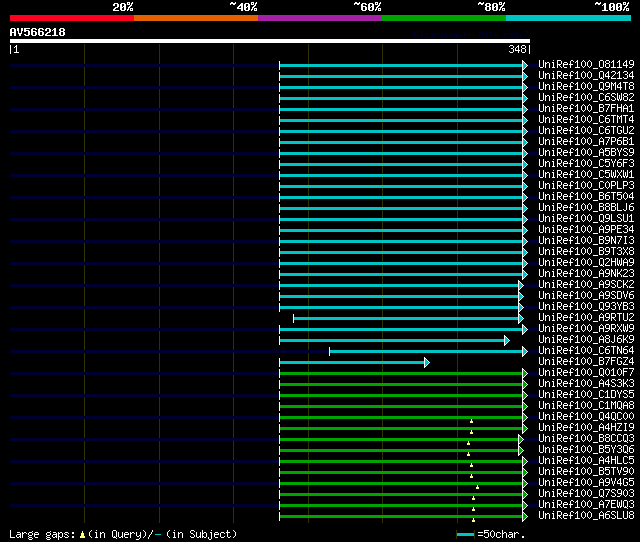
Task: Select UniRef100_B5TV90 label
Action: coord(586,472)
